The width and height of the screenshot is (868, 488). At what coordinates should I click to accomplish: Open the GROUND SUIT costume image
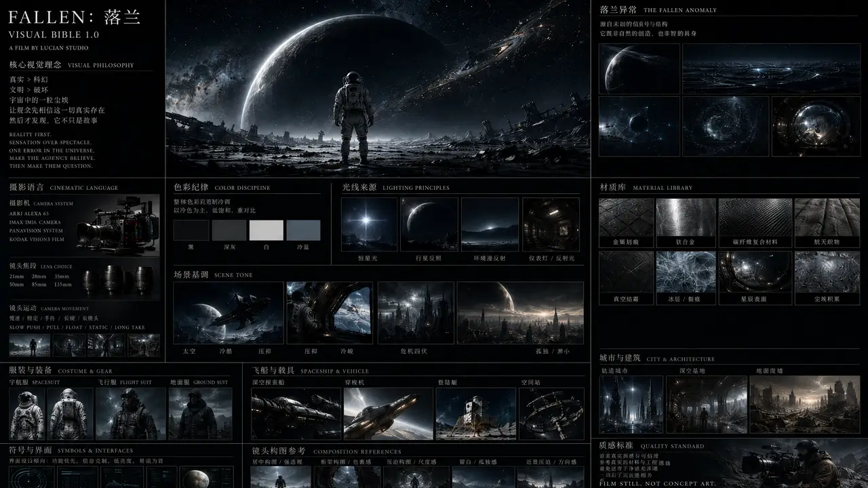200,413
